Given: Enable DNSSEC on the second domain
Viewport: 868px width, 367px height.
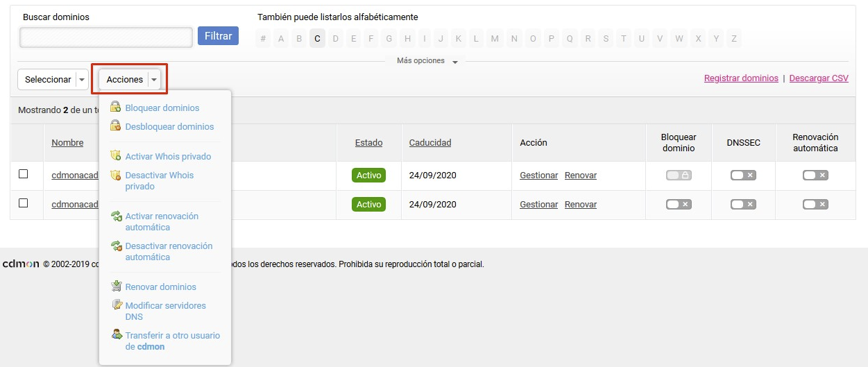Looking at the screenshot, I should 743,205.
